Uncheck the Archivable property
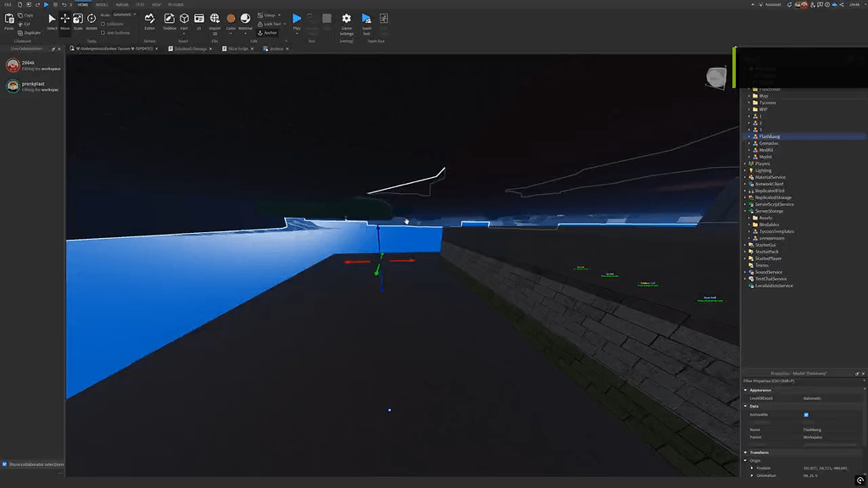Image resolution: width=868 pixels, height=488 pixels. tap(807, 414)
